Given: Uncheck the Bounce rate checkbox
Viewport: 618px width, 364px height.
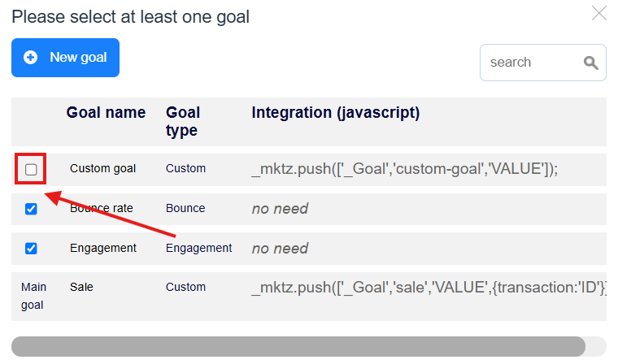Looking at the screenshot, I should (31, 209).
